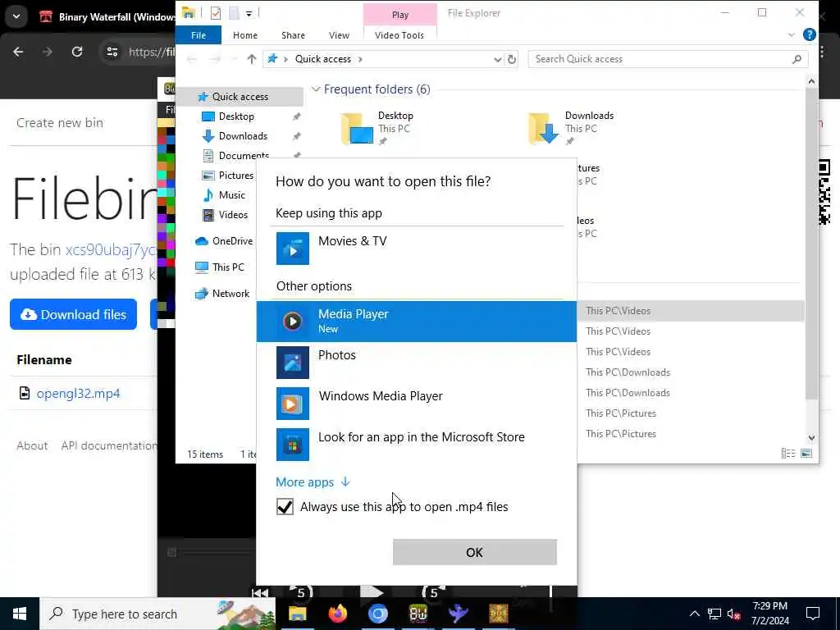Click the Properties checkmark toolbar icon
Viewport: 840px width, 630px height.
point(216,13)
